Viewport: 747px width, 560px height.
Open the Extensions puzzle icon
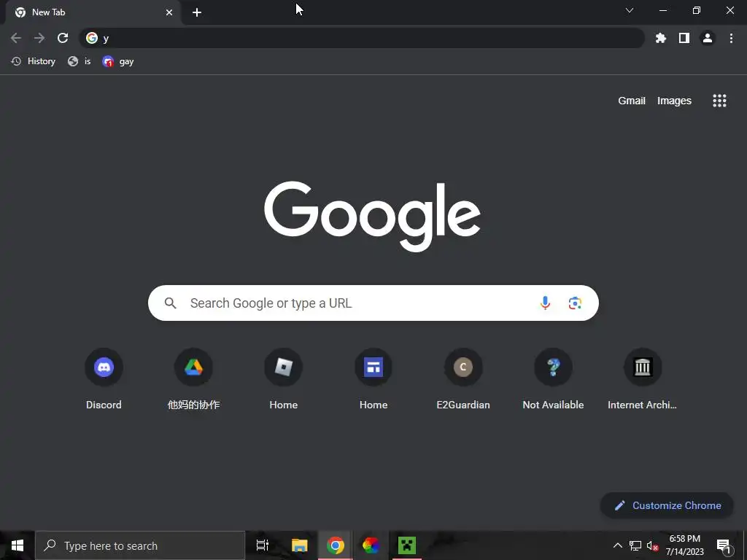[x=660, y=38]
